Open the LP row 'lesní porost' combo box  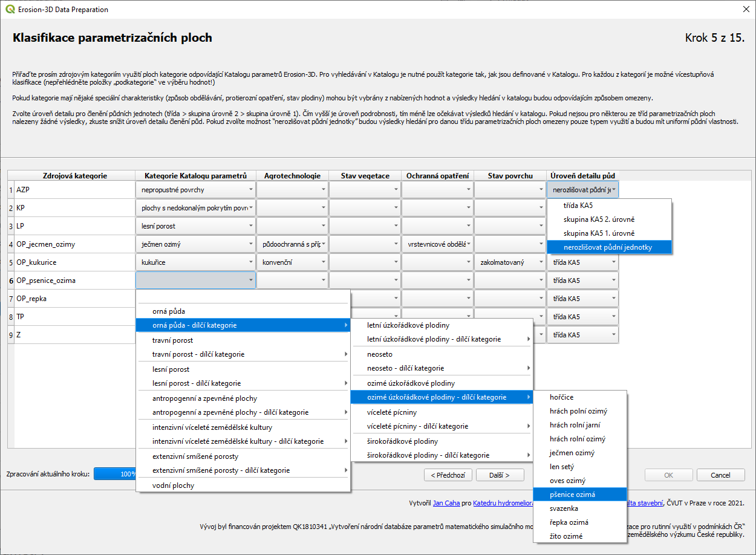coord(195,226)
